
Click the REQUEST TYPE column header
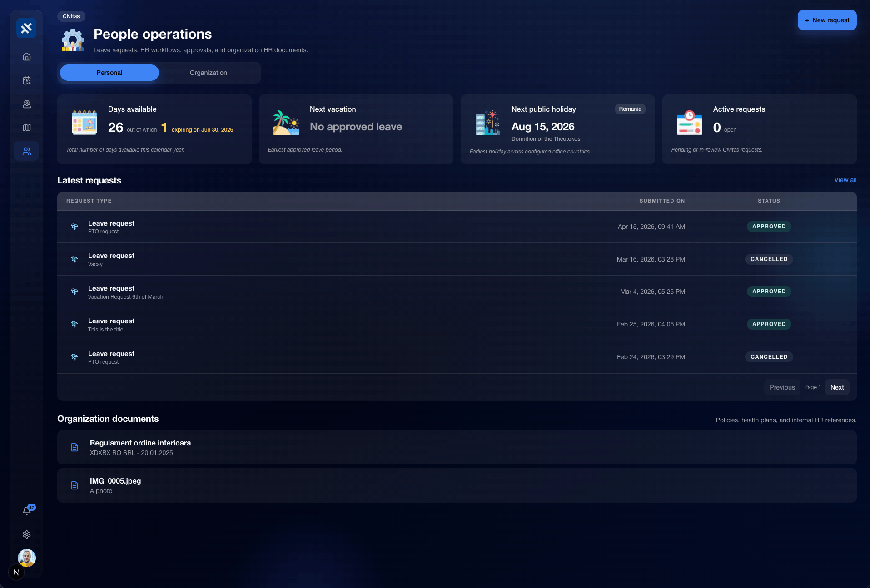89,201
